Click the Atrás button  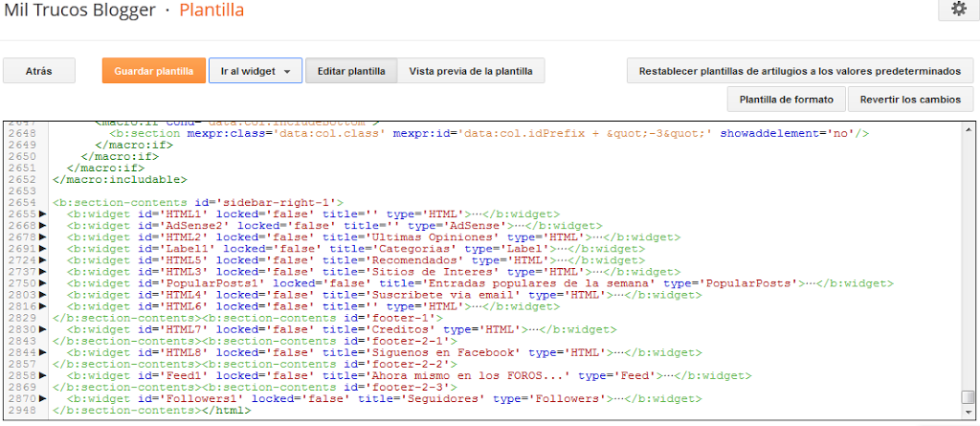click(39, 71)
